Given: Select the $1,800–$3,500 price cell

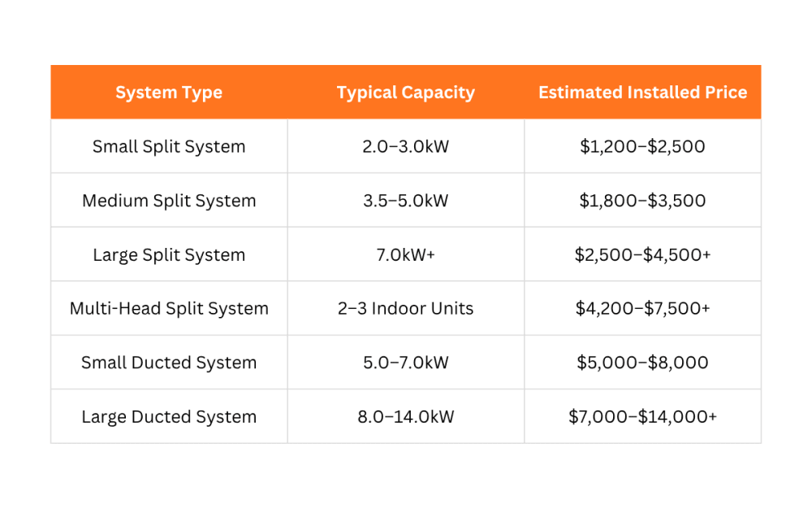Looking at the screenshot, I should (x=642, y=200).
